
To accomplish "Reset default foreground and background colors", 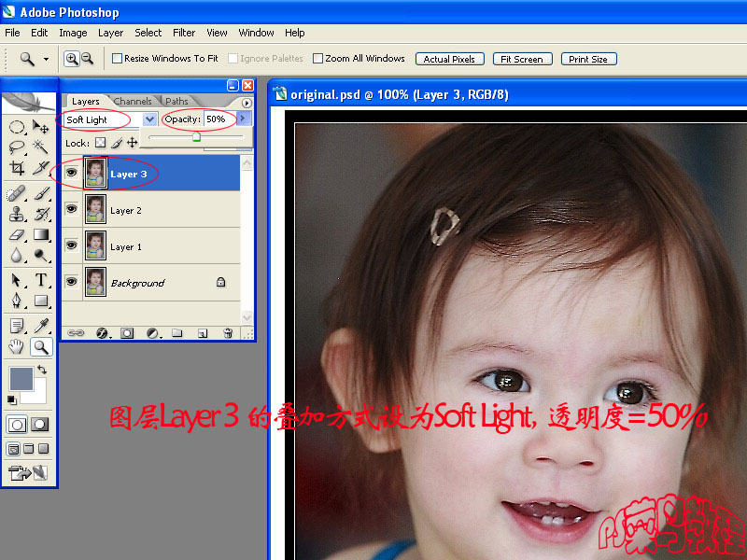I will [x=12, y=399].
